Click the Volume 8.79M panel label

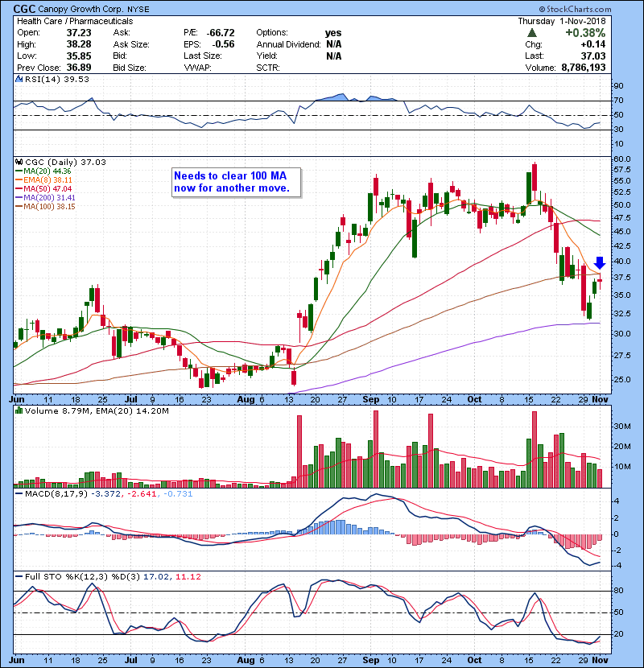pyautogui.click(x=59, y=410)
